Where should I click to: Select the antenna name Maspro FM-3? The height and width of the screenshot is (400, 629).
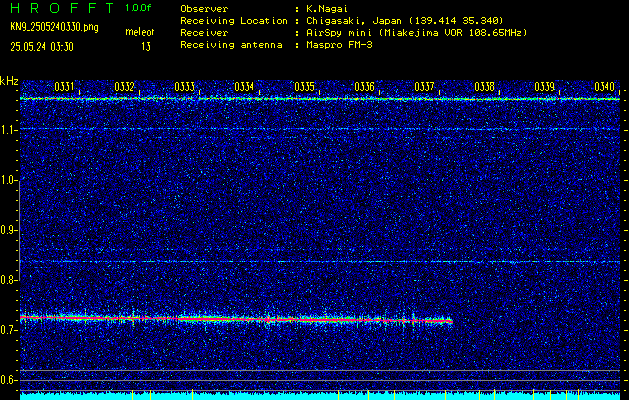(x=339, y=45)
